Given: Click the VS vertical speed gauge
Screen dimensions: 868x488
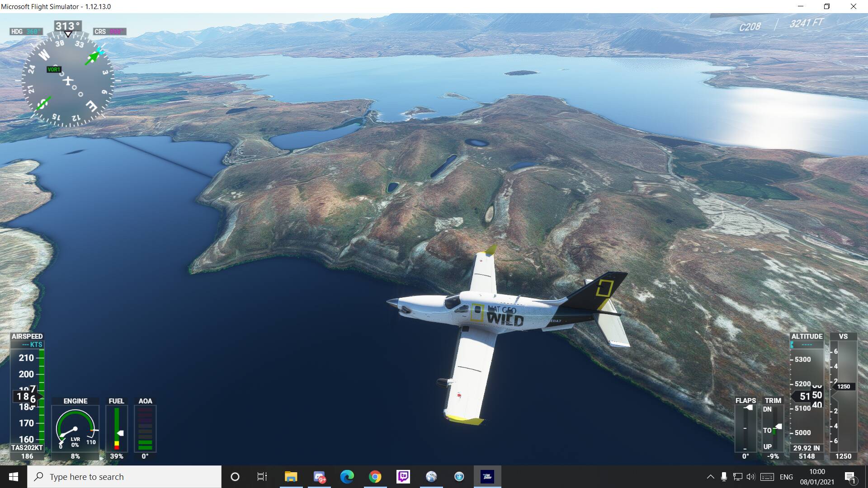Looking at the screenshot, I should (x=843, y=396).
